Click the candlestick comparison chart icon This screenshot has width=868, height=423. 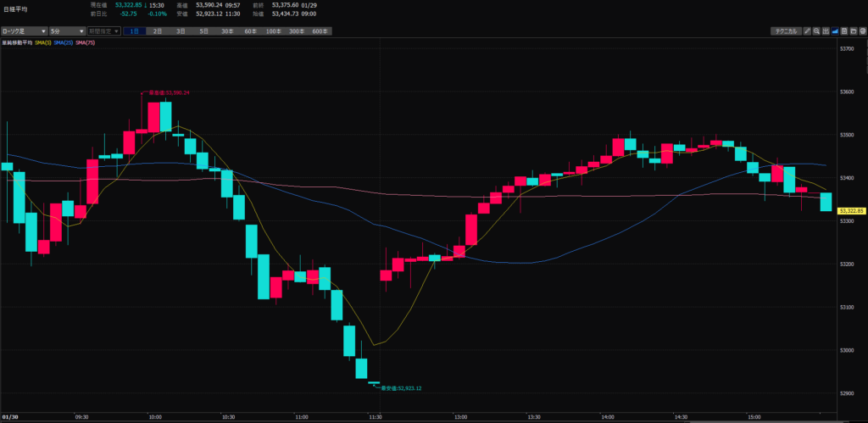click(826, 31)
